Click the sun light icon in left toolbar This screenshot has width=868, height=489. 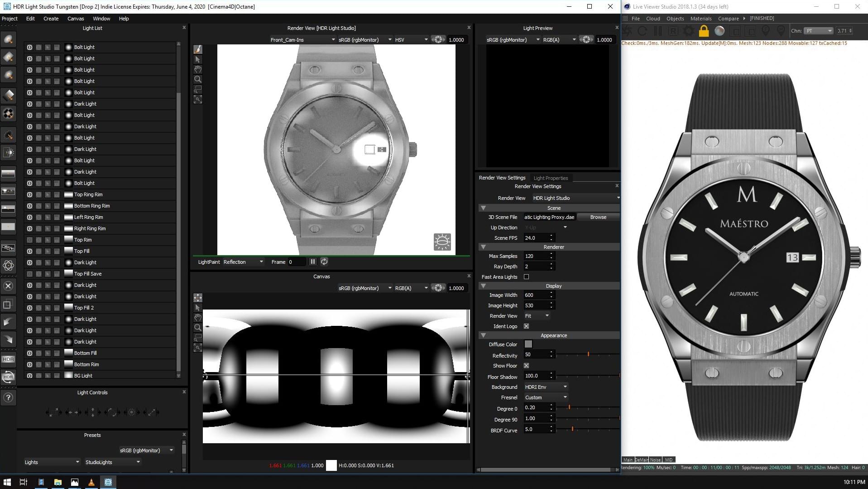click(x=8, y=153)
